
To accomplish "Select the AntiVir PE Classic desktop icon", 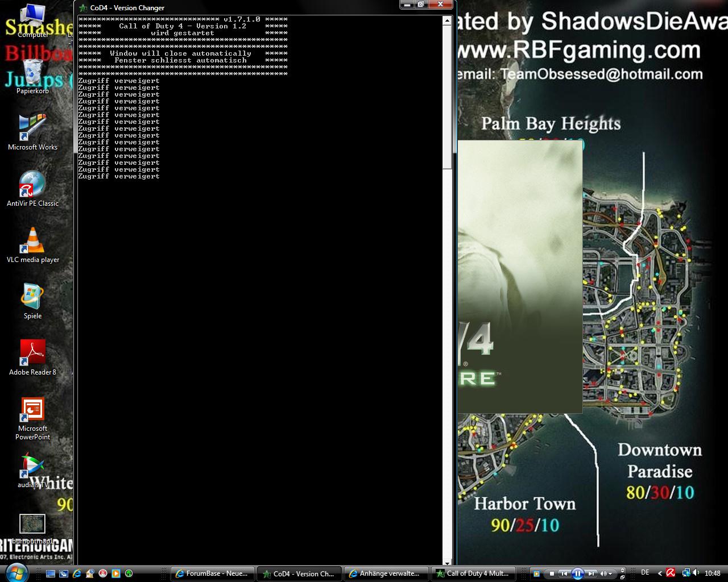I will (32, 188).
